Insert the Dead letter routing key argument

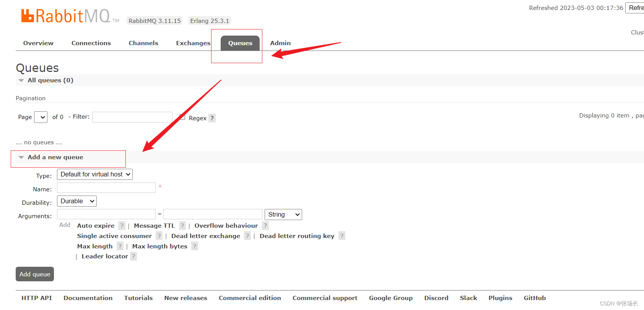point(297,236)
